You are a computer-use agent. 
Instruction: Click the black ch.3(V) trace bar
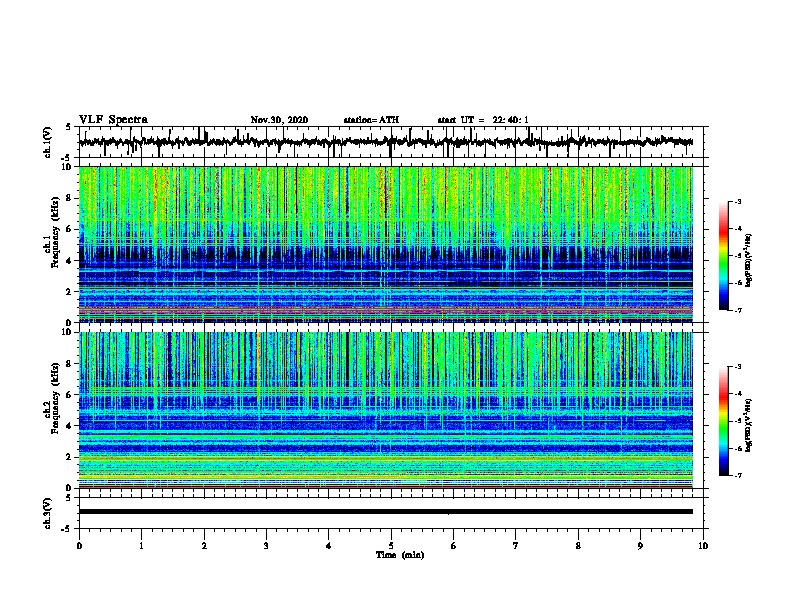(x=386, y=512)
